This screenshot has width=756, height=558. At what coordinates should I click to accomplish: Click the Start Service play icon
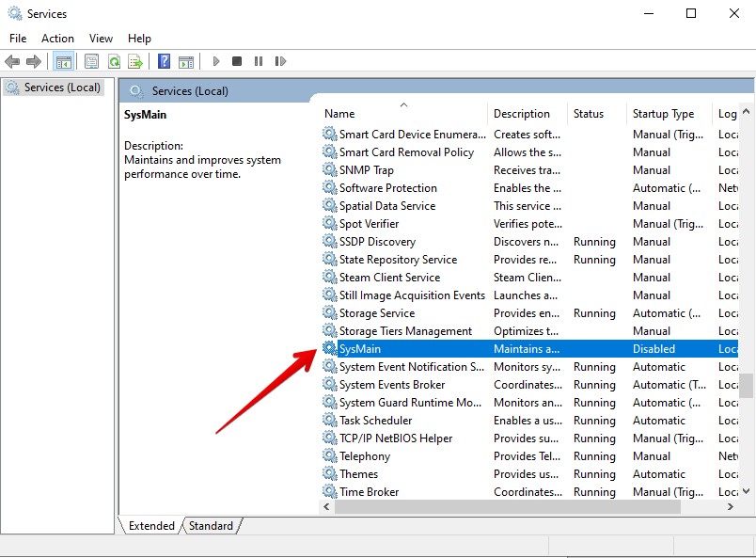pos(216,61)
